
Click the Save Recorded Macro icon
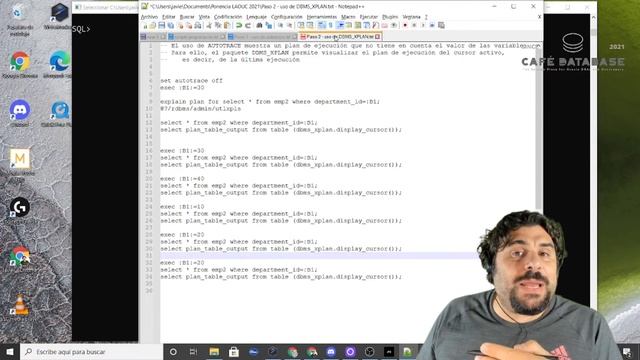pyautogui.click(x=441, y=25)
